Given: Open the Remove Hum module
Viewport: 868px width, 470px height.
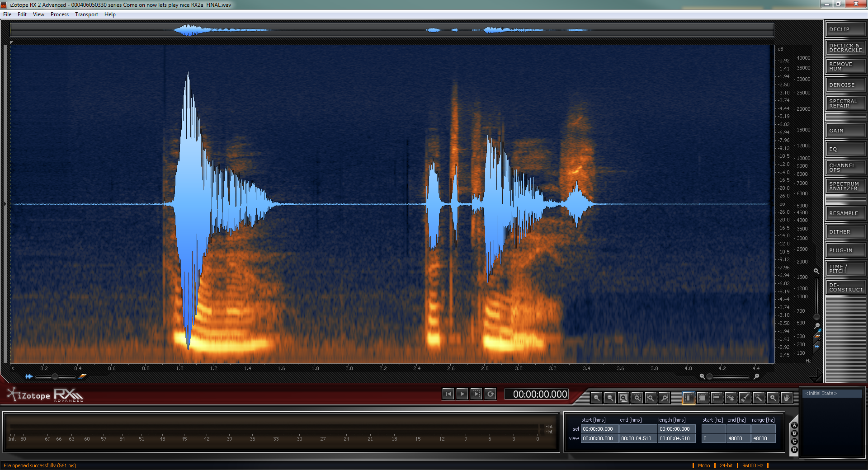Looking at the screenshot, I should coord(845,66).
